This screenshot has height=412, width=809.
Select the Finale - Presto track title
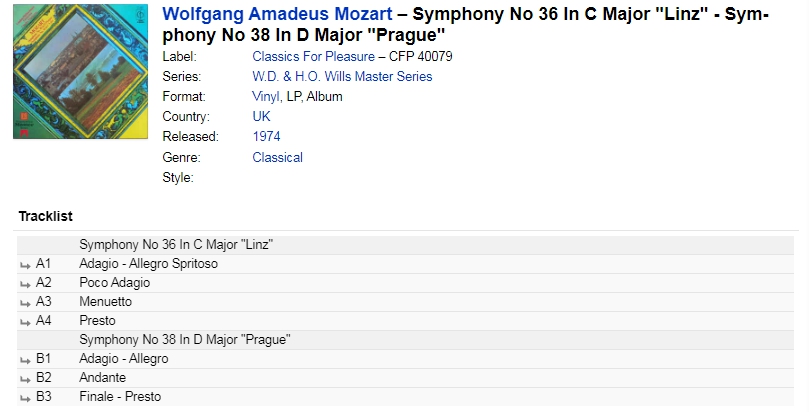click(x=120, y=397)
